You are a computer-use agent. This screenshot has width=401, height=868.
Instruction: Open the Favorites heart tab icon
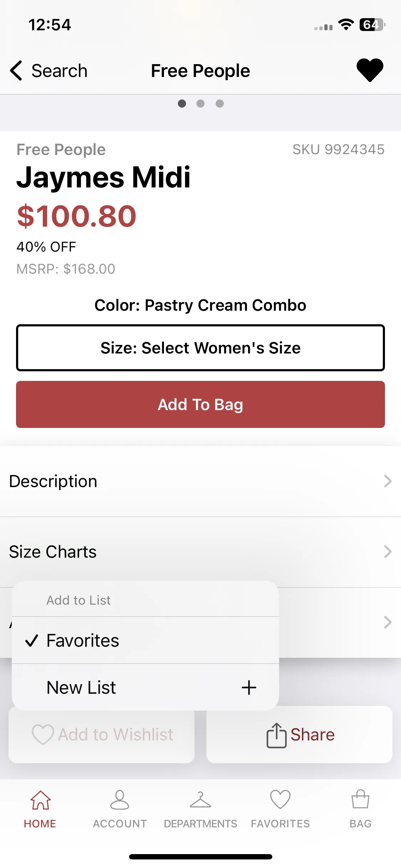coord(280,800)
